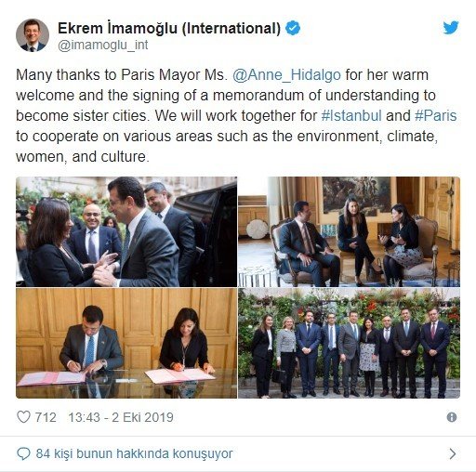View the handshake greeting photo

126,231
